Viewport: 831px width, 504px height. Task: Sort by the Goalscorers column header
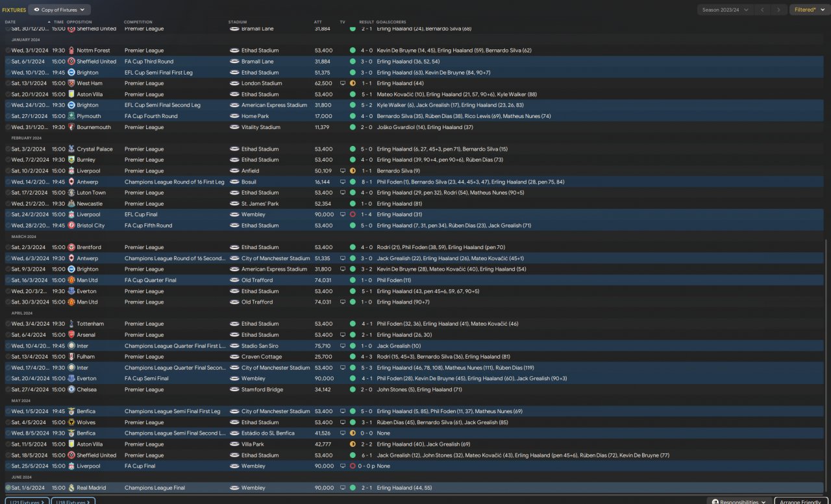(x=393, y=22)
